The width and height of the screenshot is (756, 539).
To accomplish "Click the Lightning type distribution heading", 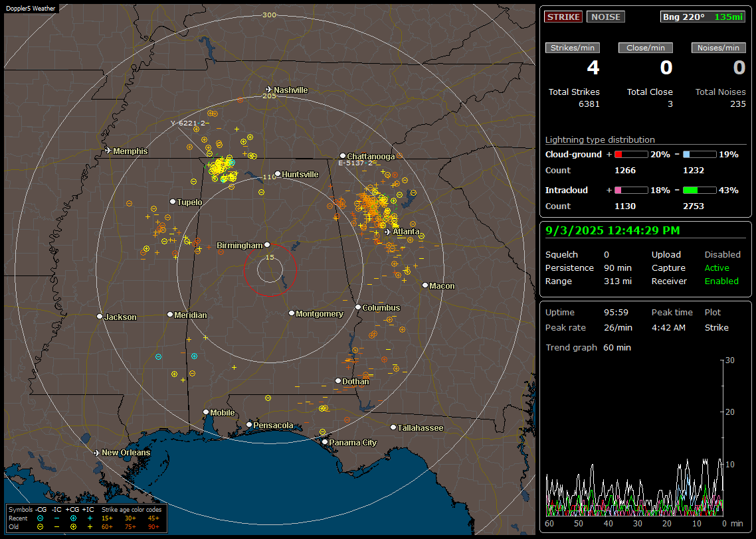I will pyautogui.click(x=600, y=139).
